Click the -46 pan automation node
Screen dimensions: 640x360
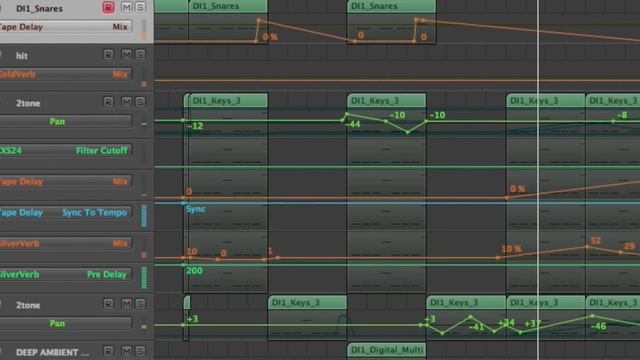[592, 316]
